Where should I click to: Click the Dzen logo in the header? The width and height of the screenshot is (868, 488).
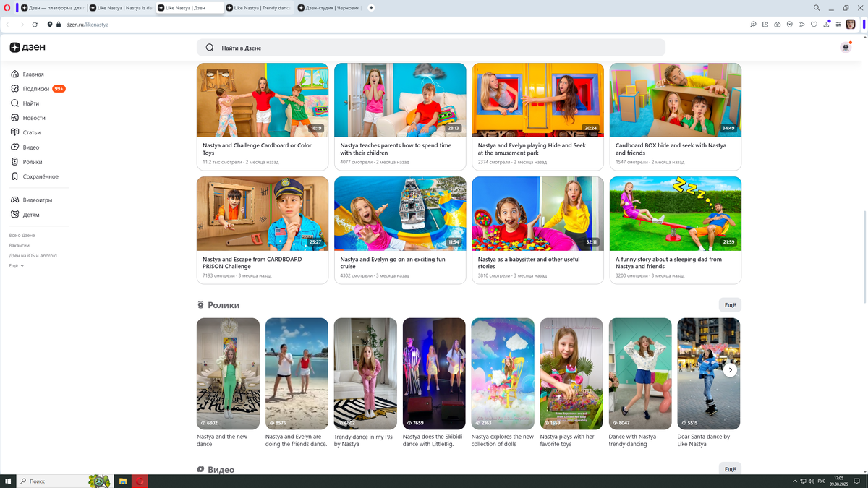pos(27,48)
